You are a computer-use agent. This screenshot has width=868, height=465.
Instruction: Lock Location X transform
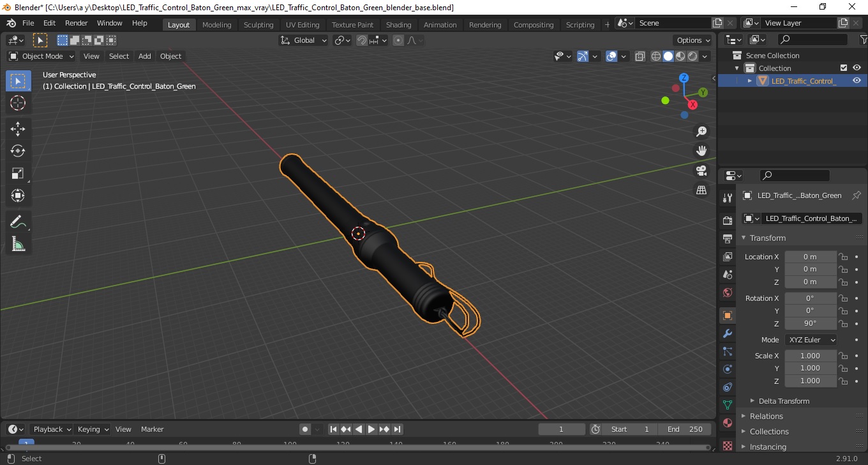(x=843, y=257)
